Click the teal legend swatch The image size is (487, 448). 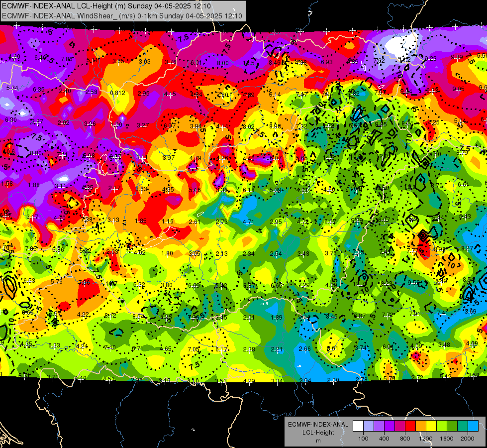point(463,426)
